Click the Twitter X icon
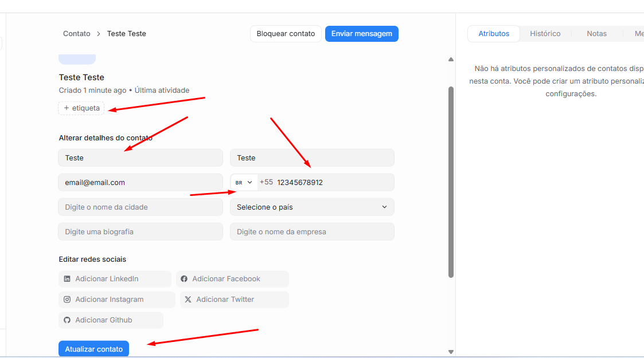Screen dimensions: 644x358 (x=188, y=300)
